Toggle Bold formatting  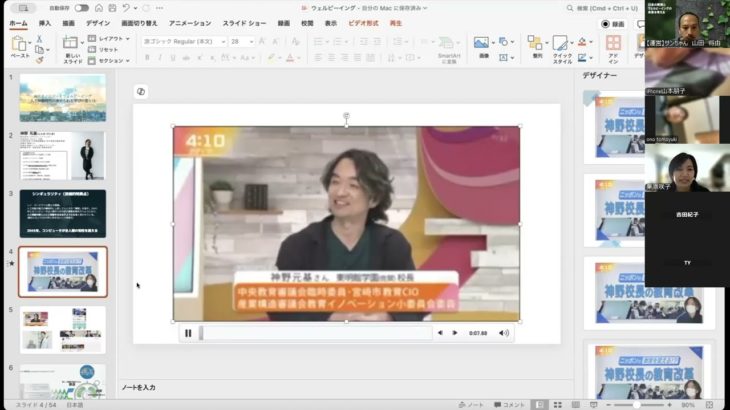147,58
